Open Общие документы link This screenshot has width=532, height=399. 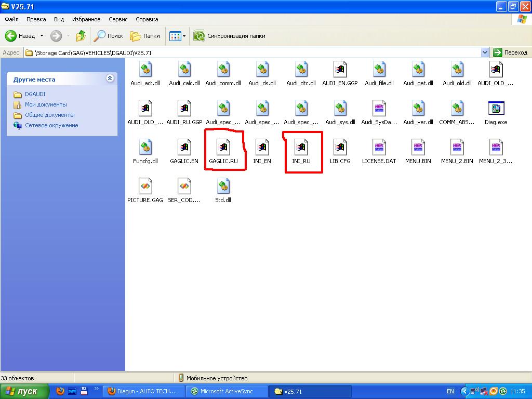tap(50, 115)
